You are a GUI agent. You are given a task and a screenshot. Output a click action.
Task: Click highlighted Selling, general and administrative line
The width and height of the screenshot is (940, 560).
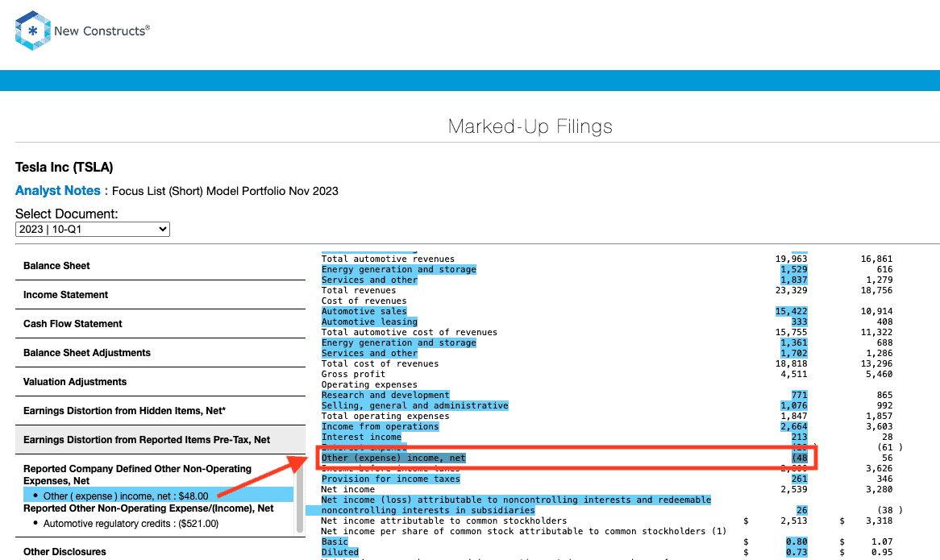click(x=415, y=405)
